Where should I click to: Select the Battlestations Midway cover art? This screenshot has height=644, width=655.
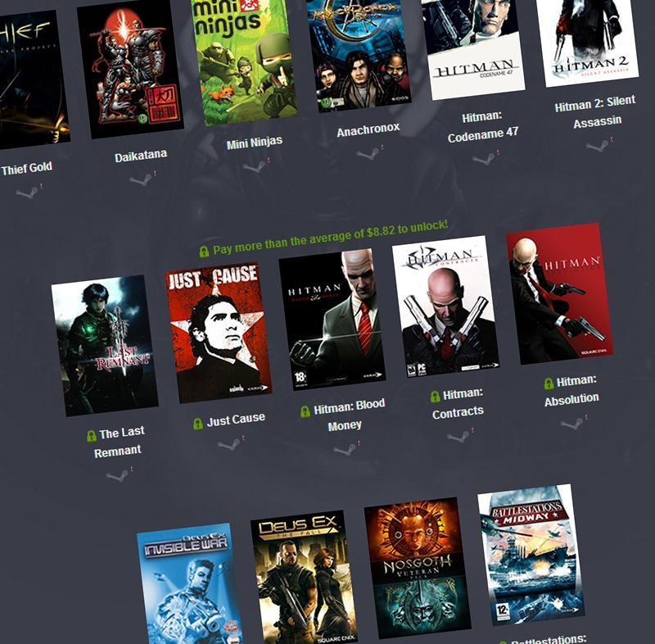pos(531,555)
